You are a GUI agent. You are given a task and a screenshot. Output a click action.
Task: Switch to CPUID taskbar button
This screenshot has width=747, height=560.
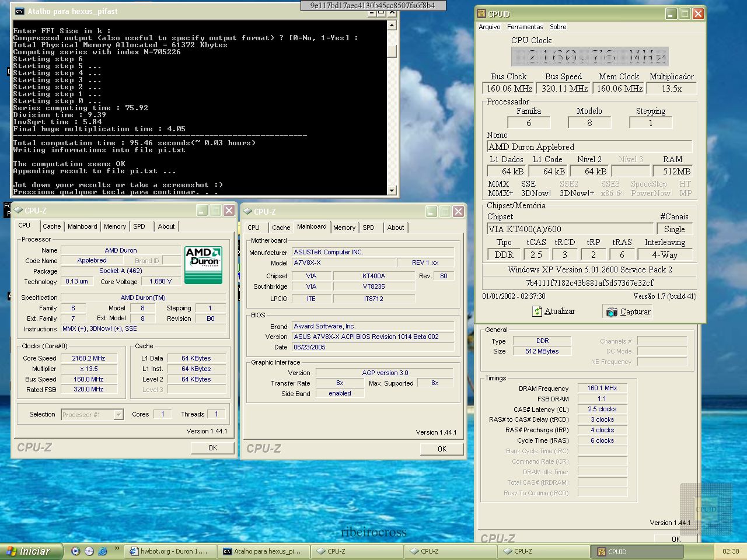pos(638,551)
